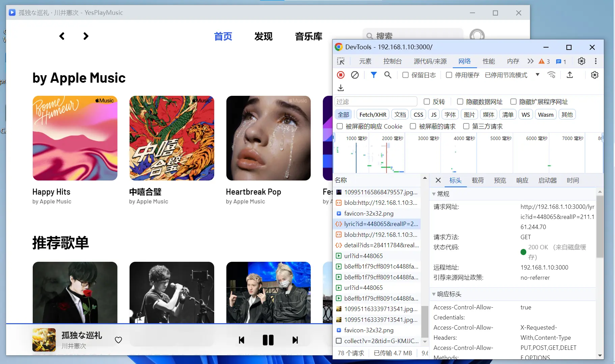Filter requests by Fetch/XHR
Image resolution: width=615 pixels, height=364 pixels.
pos(373,114)
